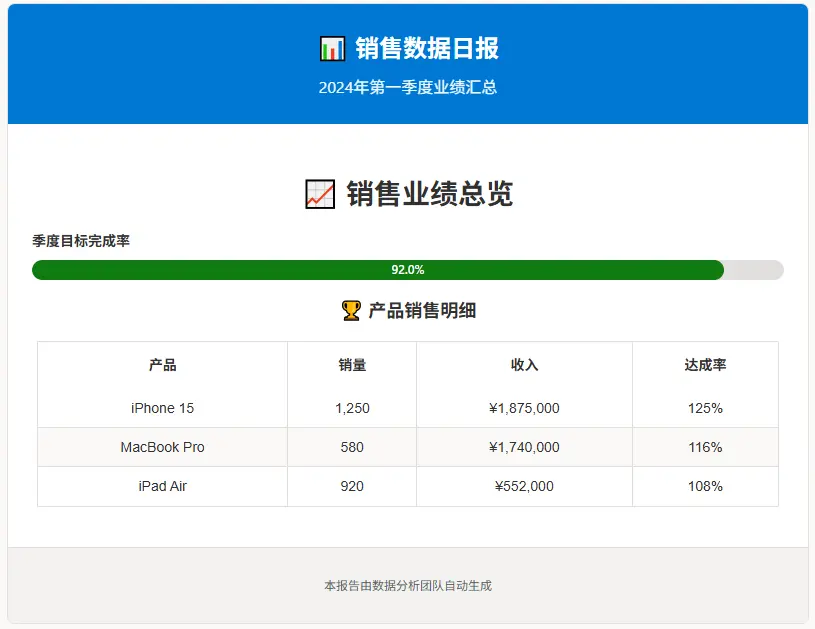Viewport: 815px width, 629px height.
Task: Click the 2024年第一季度业绩汇总 subtitle
Action: pos(408,87)
